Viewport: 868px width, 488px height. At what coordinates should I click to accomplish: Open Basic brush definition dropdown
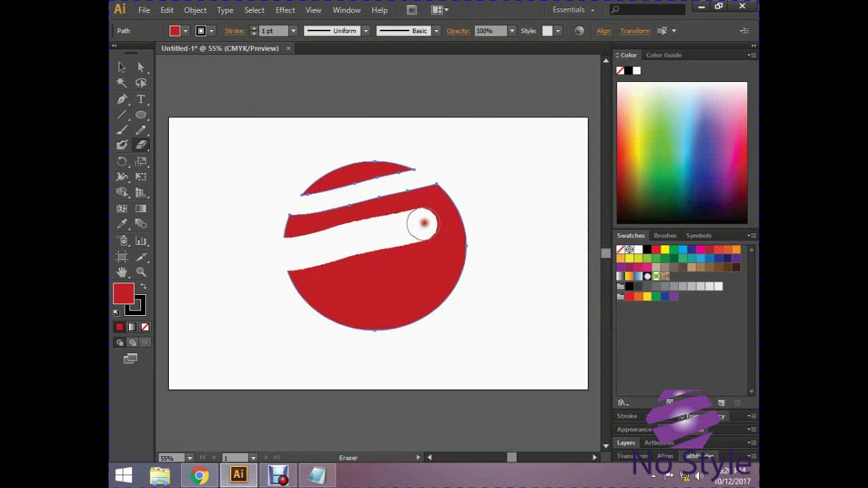[x=436, y=31]
